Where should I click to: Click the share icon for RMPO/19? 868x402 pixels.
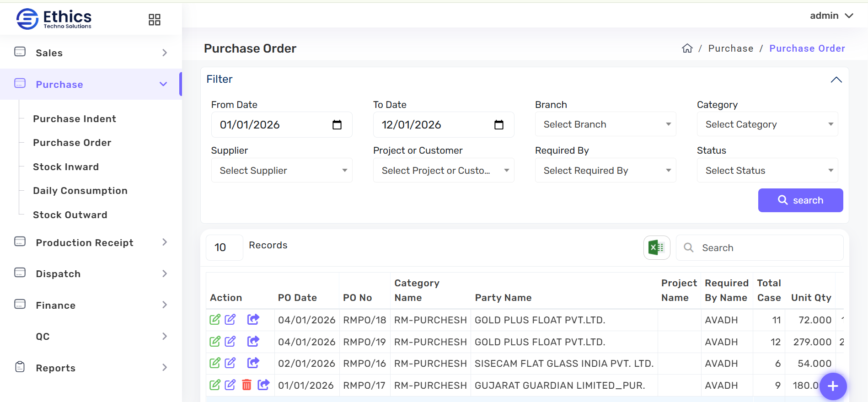pos(253,341)
